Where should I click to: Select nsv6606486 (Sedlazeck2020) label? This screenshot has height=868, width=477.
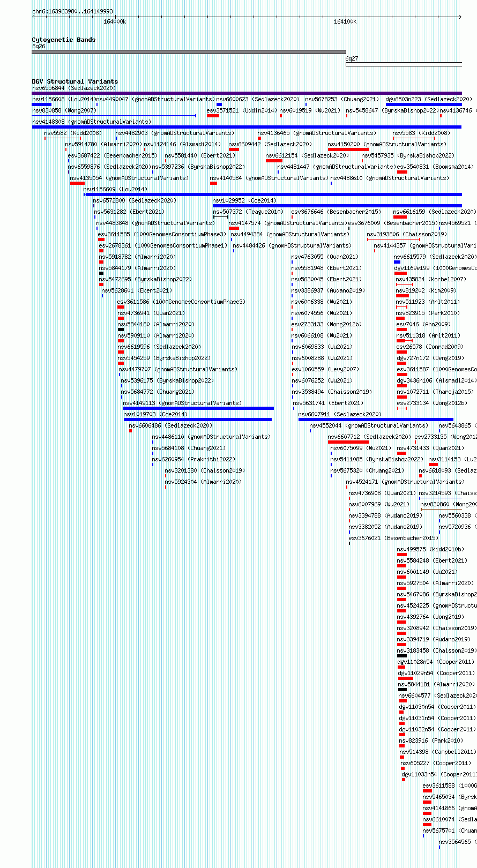point(170,425)
